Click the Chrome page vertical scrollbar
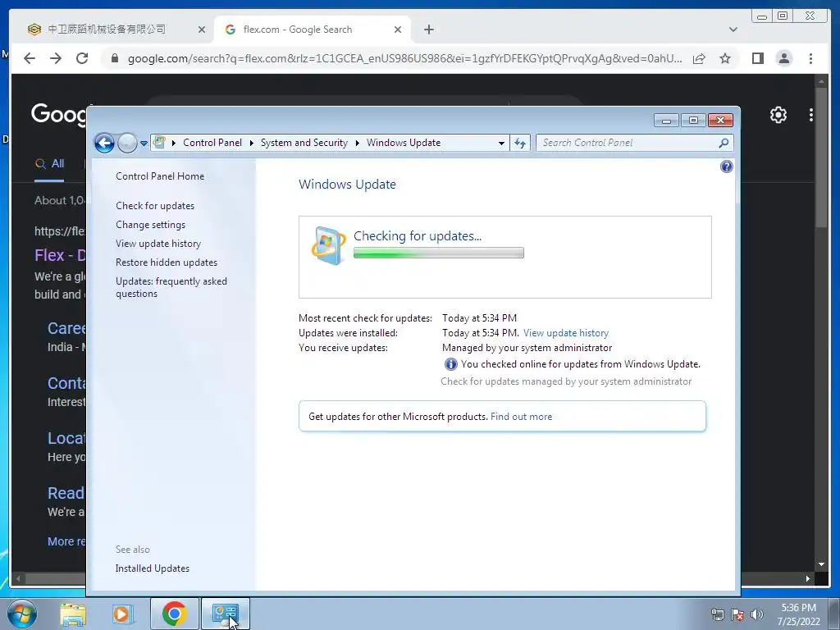The image size is (840, 630). 821,157
